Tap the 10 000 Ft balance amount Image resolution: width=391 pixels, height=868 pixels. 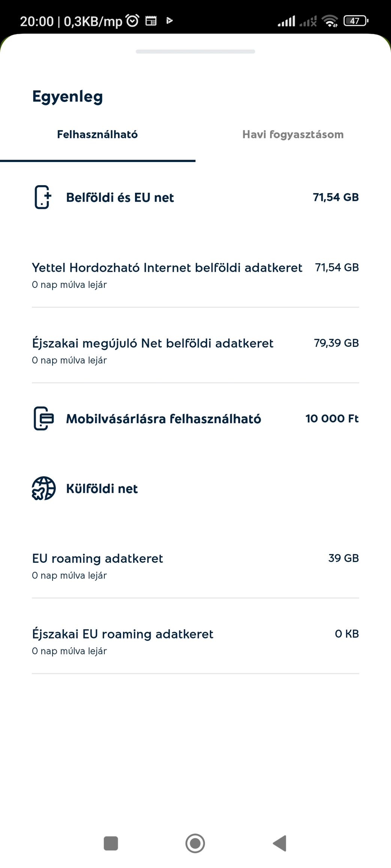pos(332,418)
